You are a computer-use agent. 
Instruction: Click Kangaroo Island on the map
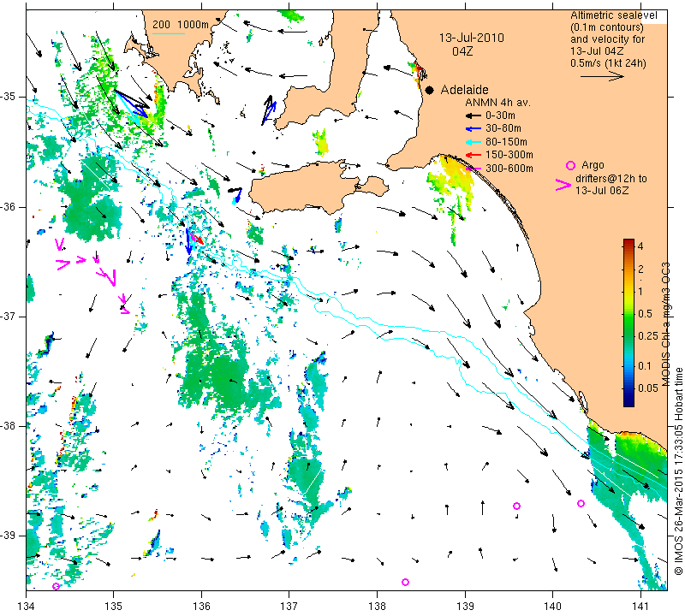pyautogui.click(x=306, y=187)
